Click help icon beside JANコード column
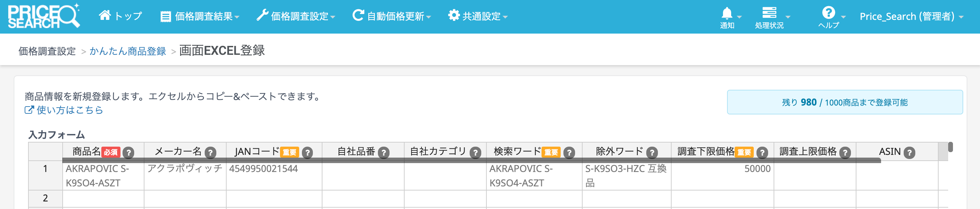The width and height of the screenshot is (980, 209). click(x=307, y=153)
